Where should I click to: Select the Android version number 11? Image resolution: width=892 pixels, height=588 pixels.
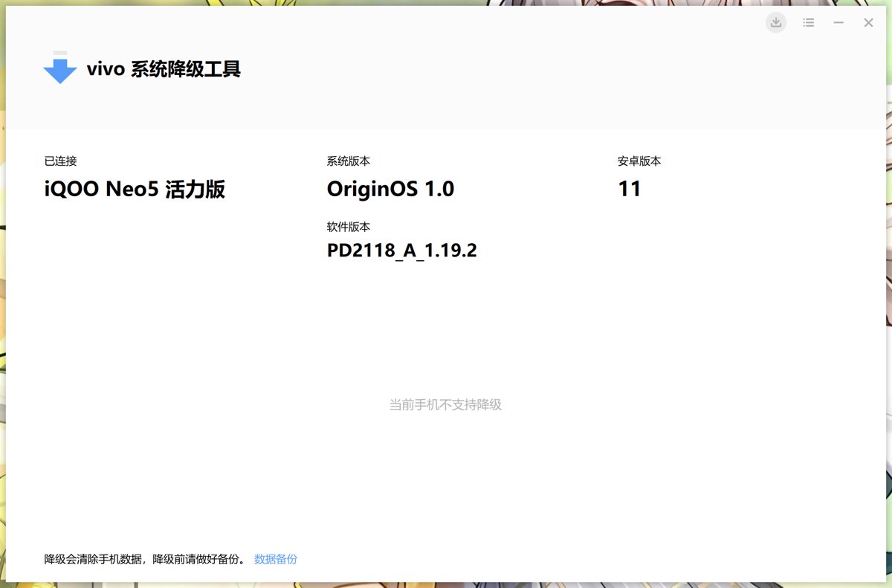click(x=630, y=190)
